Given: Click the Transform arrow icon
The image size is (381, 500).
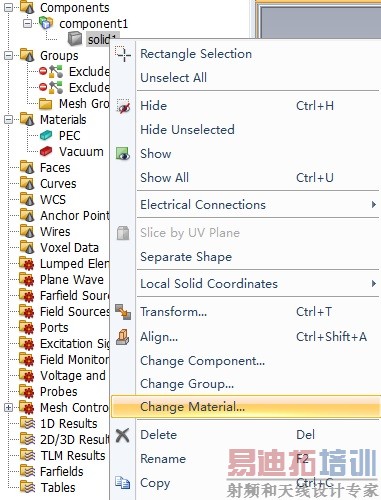Looking at the screenshot, I should 123,312.
